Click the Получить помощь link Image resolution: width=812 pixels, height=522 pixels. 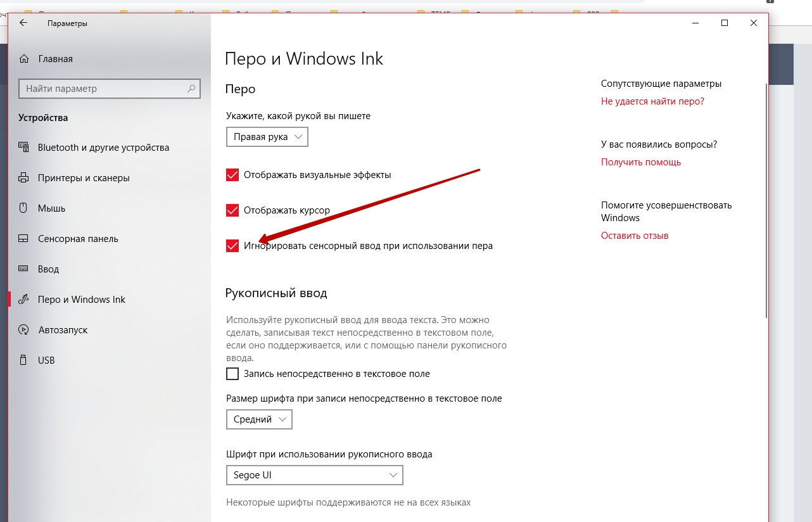(x=641, y=162)
